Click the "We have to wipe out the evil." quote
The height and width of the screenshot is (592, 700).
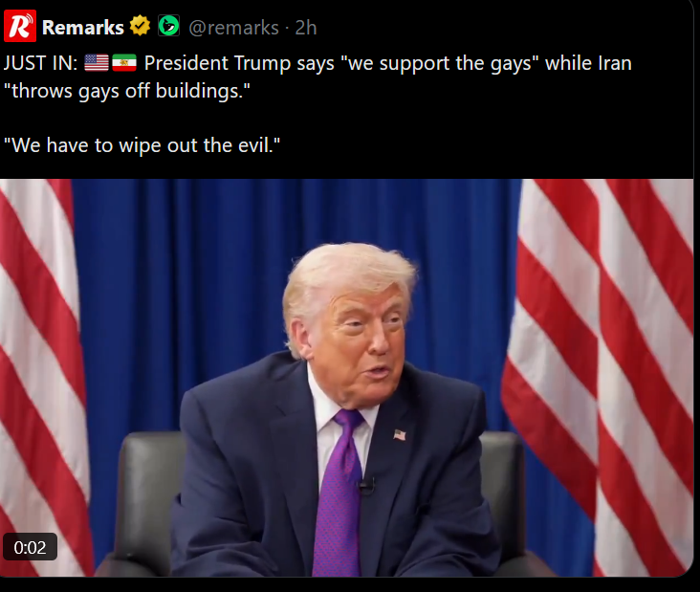[x=142, y=145]
